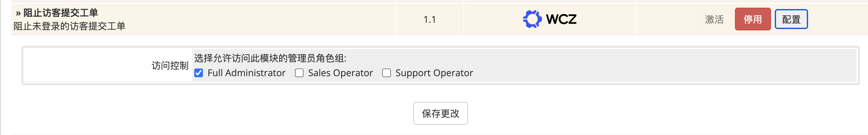Click the 访问控制 field label
This screenshot has height=135, width=868.
(x=170, y=65)
